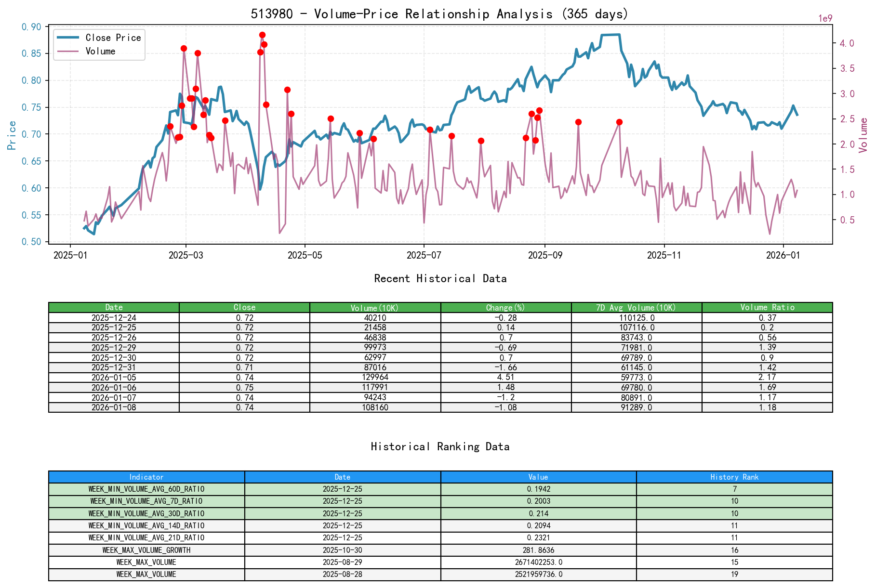Click the Change(%) column header

(505, 307)
